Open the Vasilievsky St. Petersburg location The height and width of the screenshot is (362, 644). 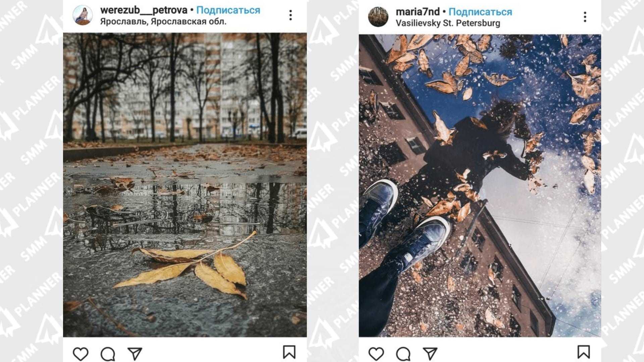[448, 23]
